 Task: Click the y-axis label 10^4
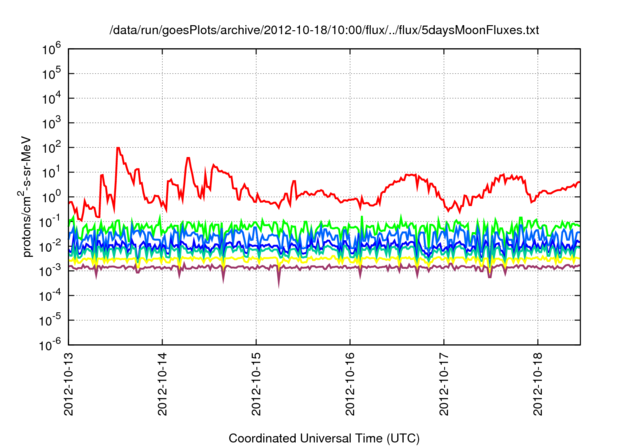(x=51, y=98)
